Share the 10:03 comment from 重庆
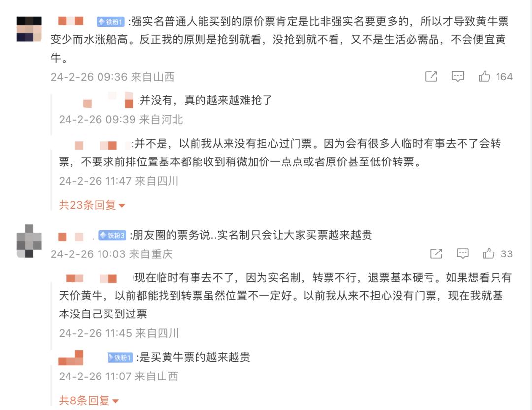The image size is (532, 410). (x=436, y=253)
